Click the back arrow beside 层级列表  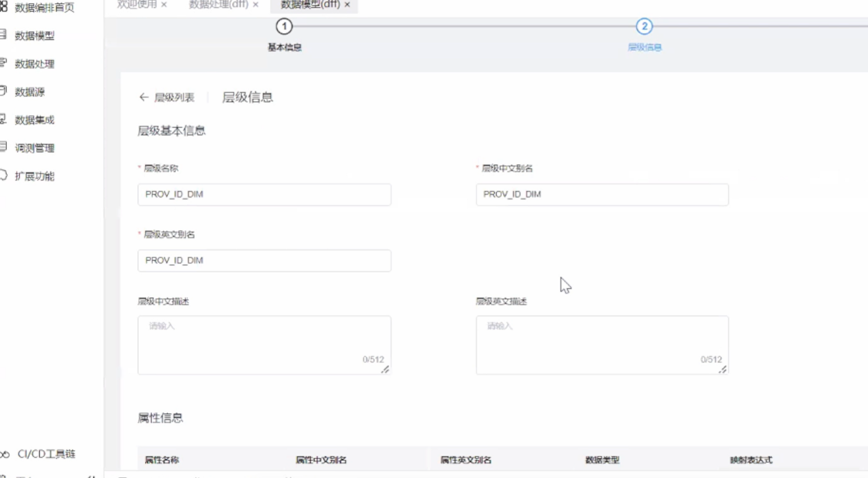143,97
